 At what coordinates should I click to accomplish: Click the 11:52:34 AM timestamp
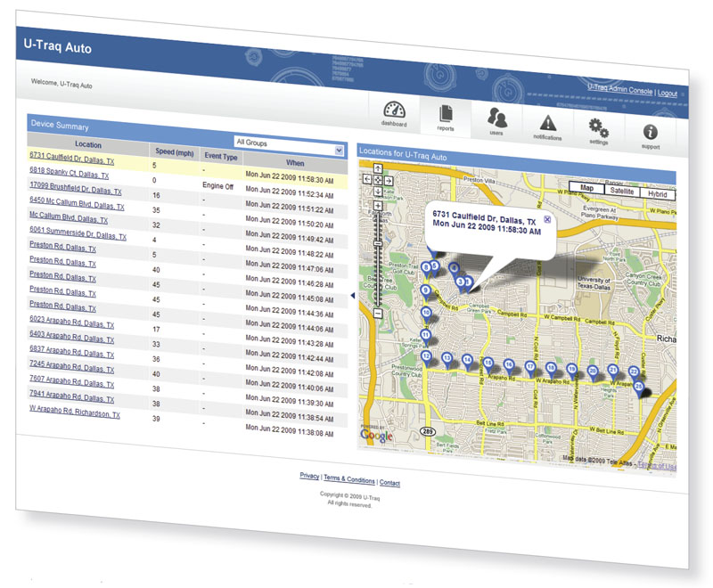point(289,192)
